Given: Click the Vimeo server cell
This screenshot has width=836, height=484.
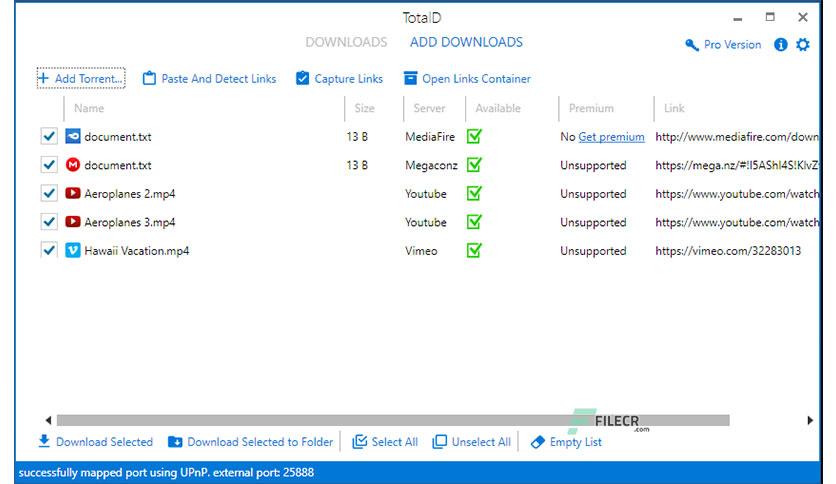Looking at the screenshot, I should pos(421,251).
